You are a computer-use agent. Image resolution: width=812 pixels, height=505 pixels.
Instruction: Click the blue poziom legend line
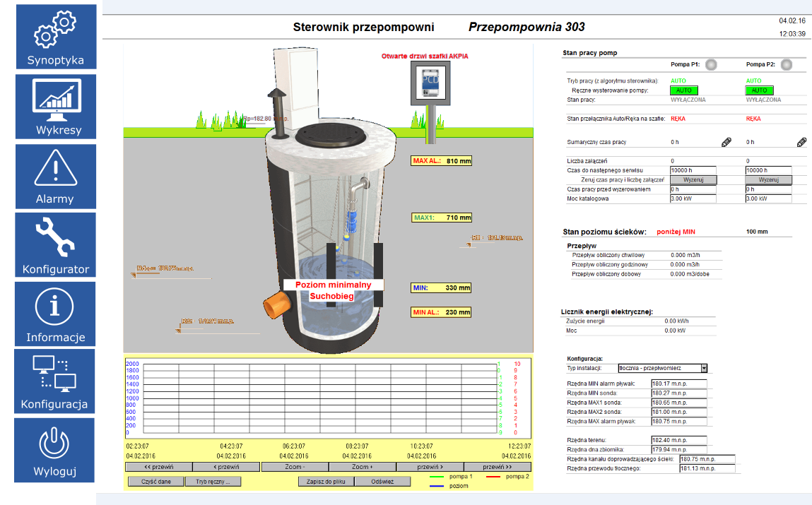437,486
